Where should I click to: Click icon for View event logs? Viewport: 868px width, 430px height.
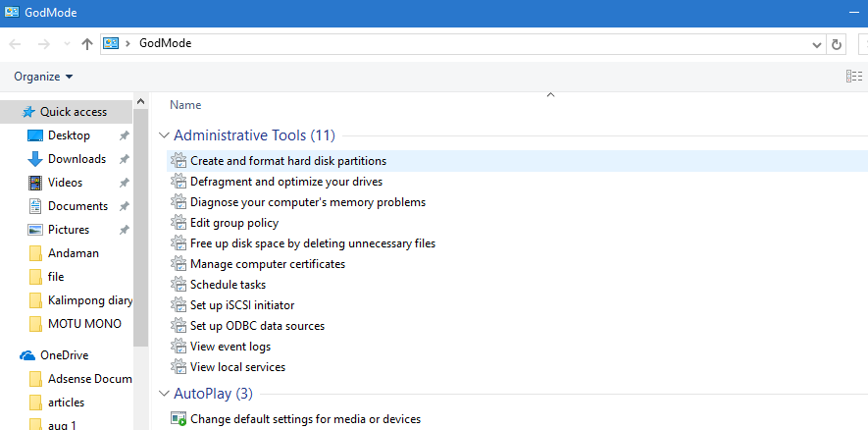point(179,347)
